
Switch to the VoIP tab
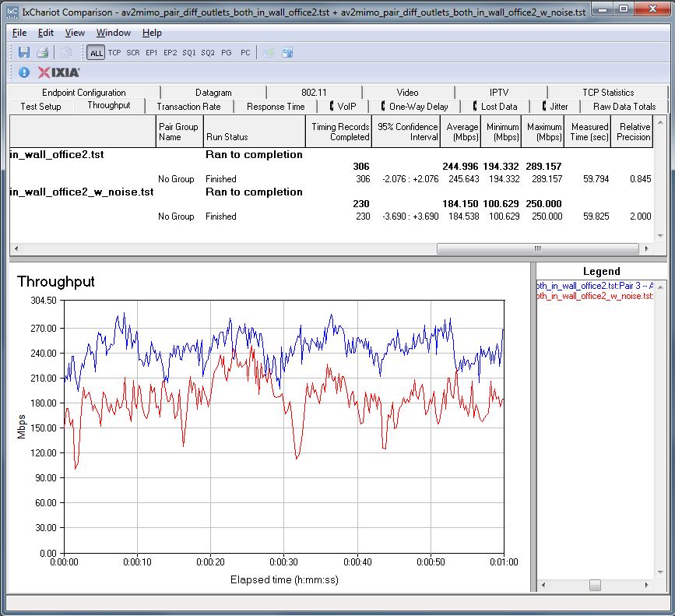pos(343,107)
